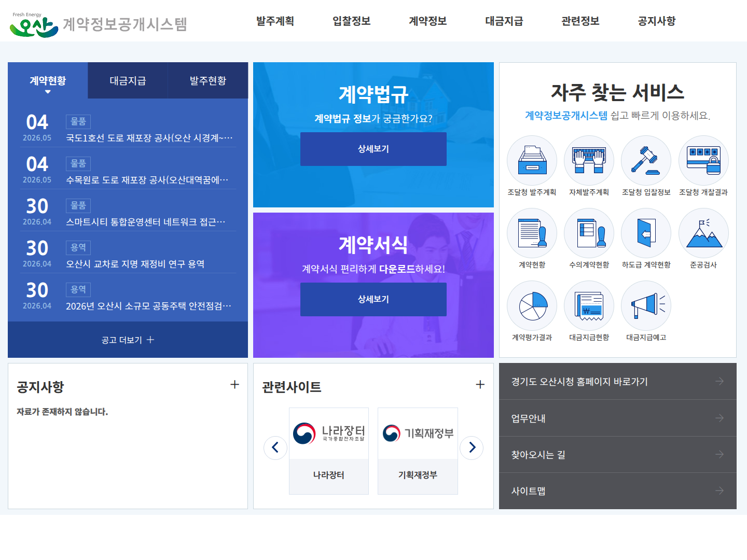The width and height of the screenshot is (747, 560).
Task: Open 국도1호선 도로 재포장 공사 notice
Action: [149, 138]
